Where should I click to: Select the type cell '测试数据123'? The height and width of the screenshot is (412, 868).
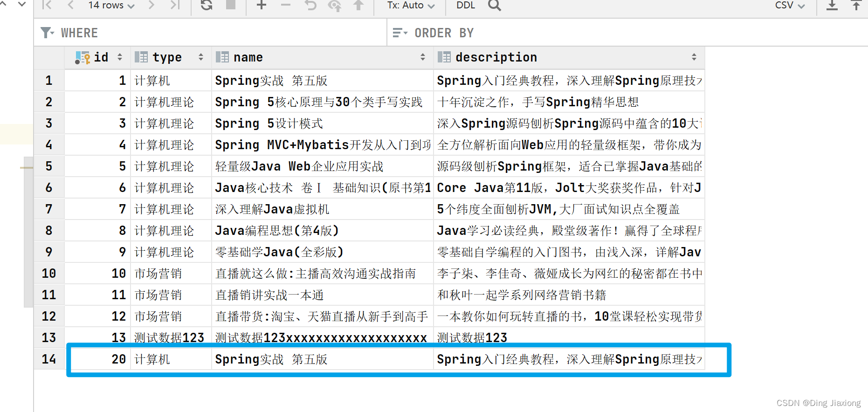pos(171,338)
